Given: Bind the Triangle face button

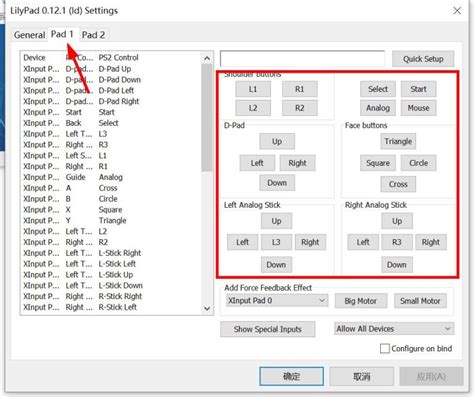Looking at the screenshot, I should 398,141.
